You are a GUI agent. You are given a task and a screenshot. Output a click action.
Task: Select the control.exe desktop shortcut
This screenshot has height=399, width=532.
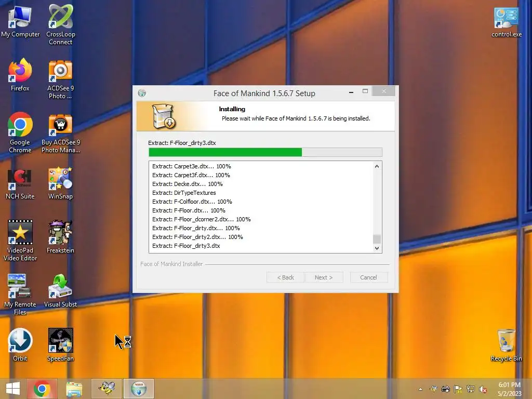[506, 22]
